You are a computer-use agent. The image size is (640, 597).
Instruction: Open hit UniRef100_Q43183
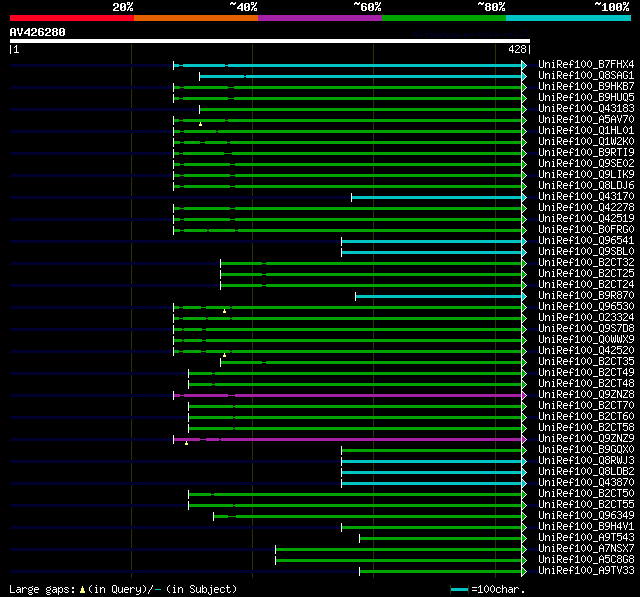coord(586,109)
